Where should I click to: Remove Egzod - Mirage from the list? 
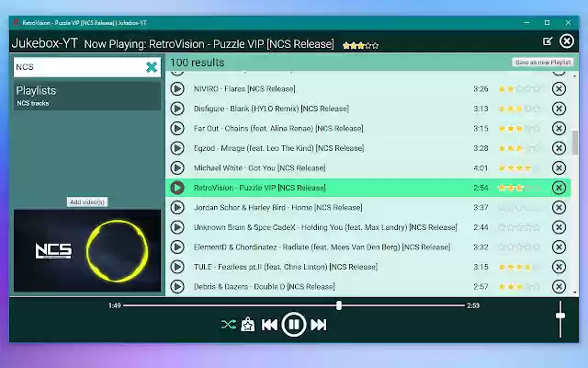point(559,148)
